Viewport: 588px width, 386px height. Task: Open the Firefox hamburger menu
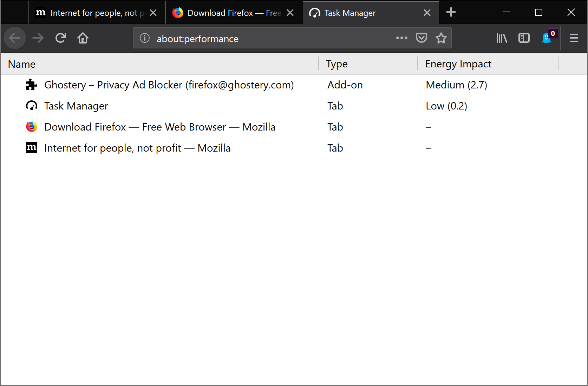tap(574, 38)
